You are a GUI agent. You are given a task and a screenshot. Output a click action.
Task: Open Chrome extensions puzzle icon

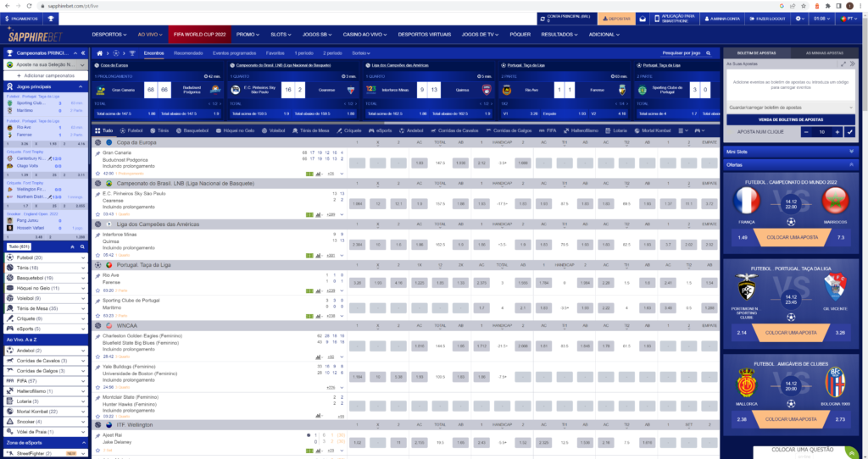tap(827, 6)
